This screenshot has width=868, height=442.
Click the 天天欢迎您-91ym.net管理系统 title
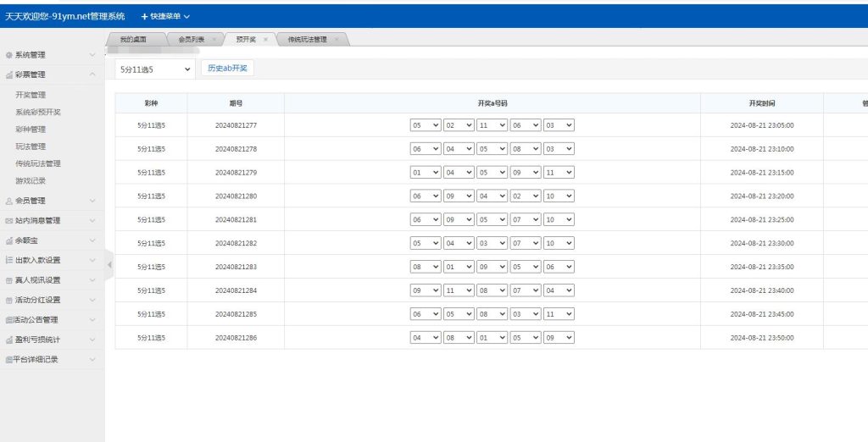65,17
